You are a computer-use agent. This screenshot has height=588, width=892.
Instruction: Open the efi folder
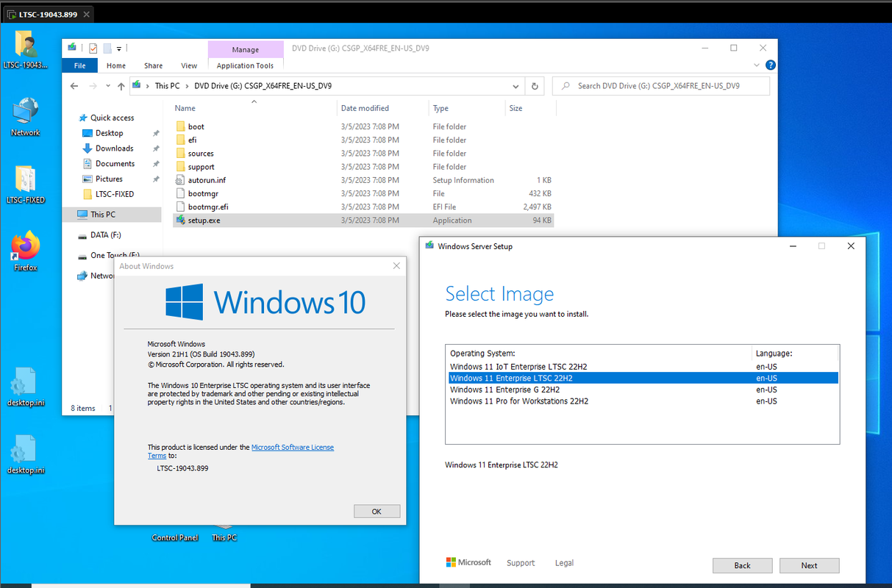tap(192, 140)
